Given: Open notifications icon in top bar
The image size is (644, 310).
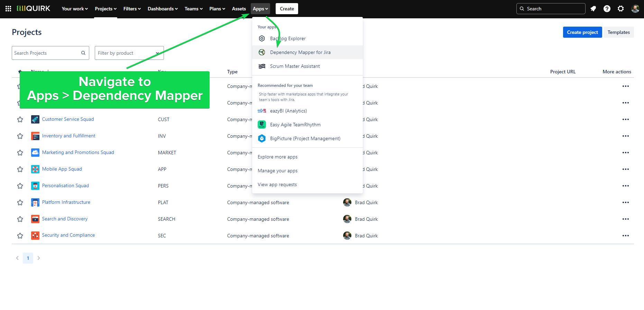Looking at the screenshot, I should point(593,9).
